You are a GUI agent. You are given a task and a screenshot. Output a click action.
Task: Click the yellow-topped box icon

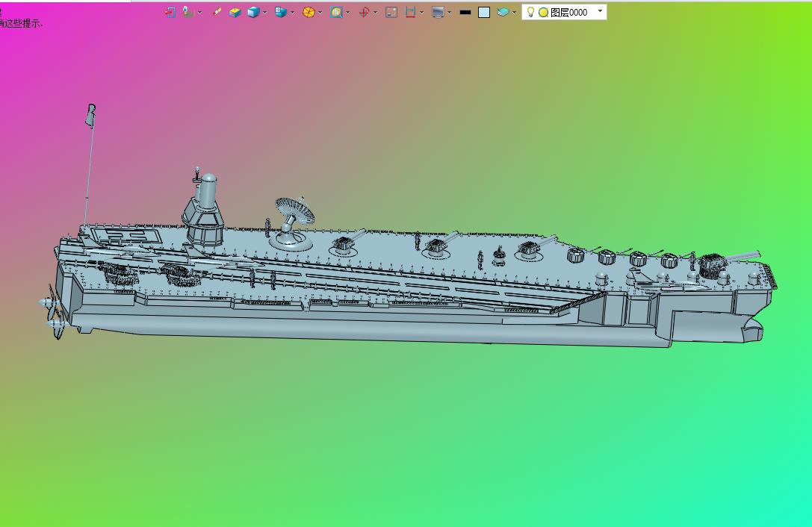235,13
